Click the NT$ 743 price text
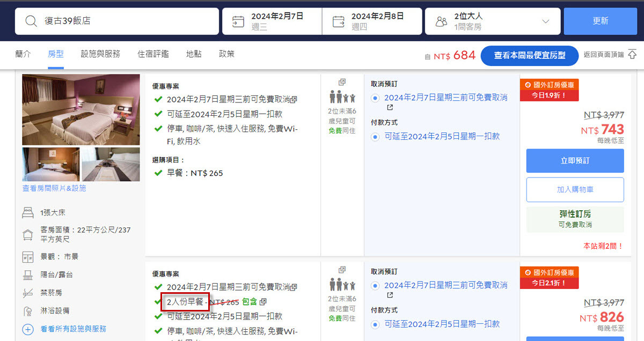The width and height of the screenshot is (644, 341). pos(602,130)
